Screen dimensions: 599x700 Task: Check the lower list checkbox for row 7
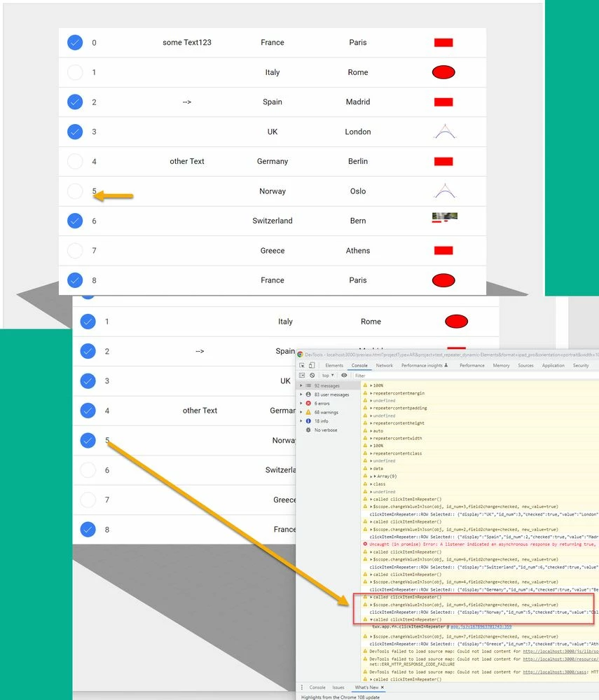click(88, 500)
